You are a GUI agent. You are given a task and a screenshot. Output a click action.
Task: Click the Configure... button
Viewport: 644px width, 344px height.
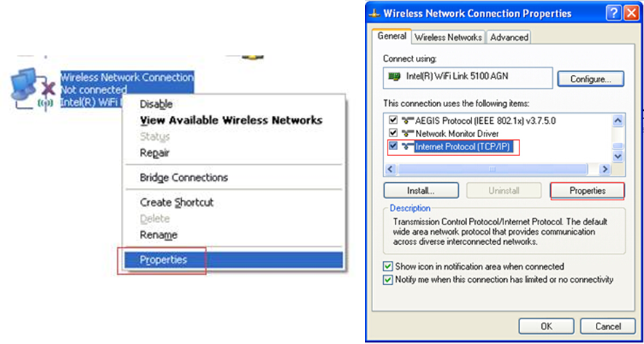tap(591, 79)
